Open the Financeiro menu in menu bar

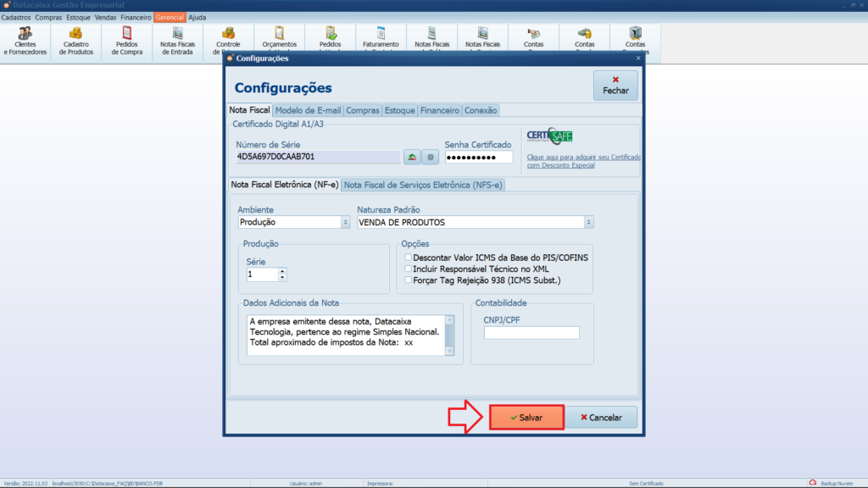pos(136,17)
